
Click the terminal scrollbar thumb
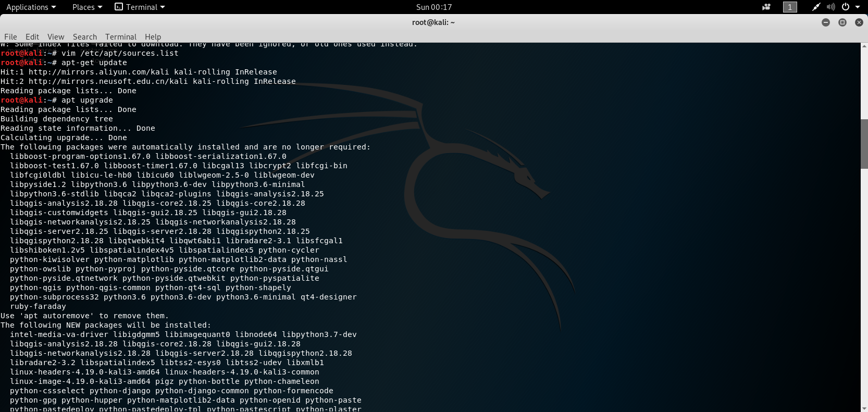(x=864, y=144)
